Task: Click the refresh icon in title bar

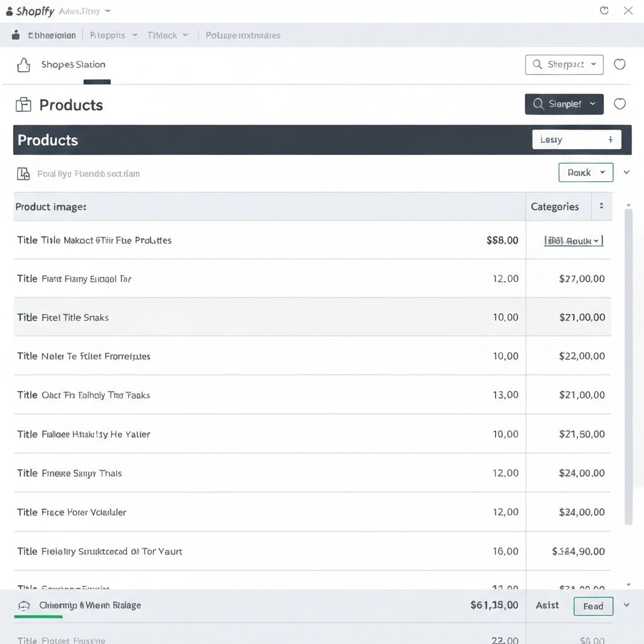Action: [x=604, y=11]
